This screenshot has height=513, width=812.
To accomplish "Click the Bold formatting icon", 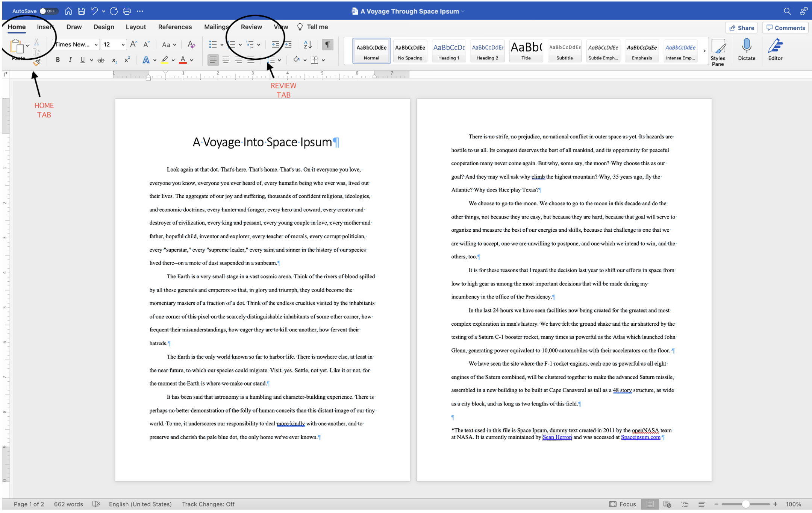I will 57,60.
